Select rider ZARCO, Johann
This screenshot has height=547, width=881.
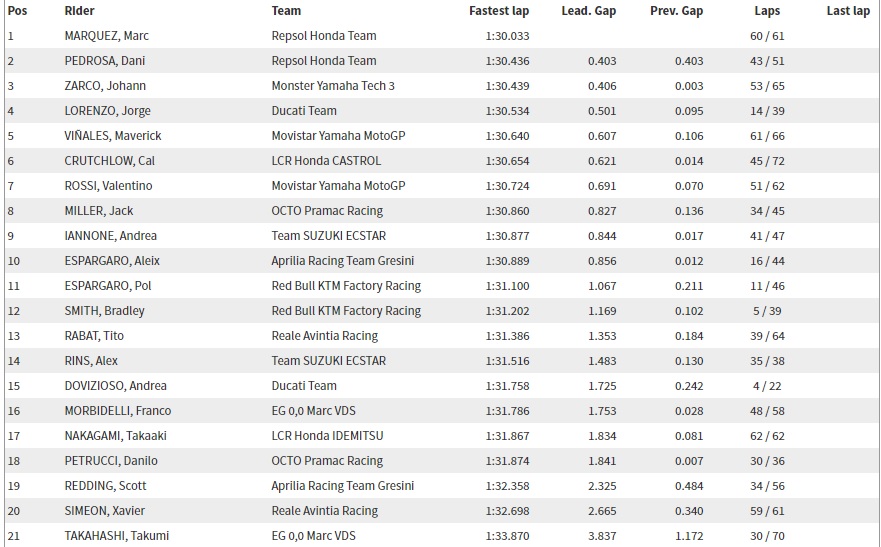[103, 86]
